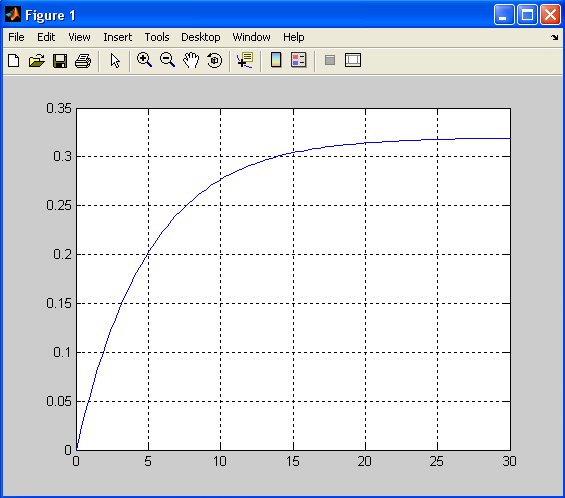Click the y-axis tick label 0.05
Viewport: 565px width, 498px height.
pyautogui.click(x=59, y=401)
